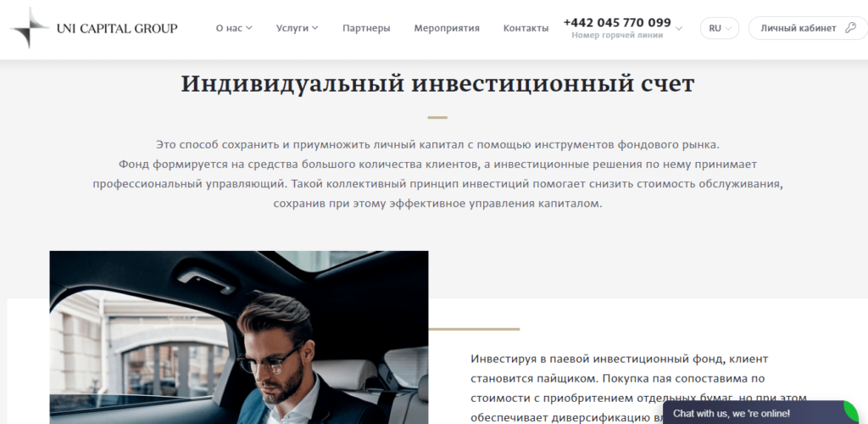The height and width of the screenshot is (424, 868).
Task: Go to the Мероприятия page
Action: [447, 28]
